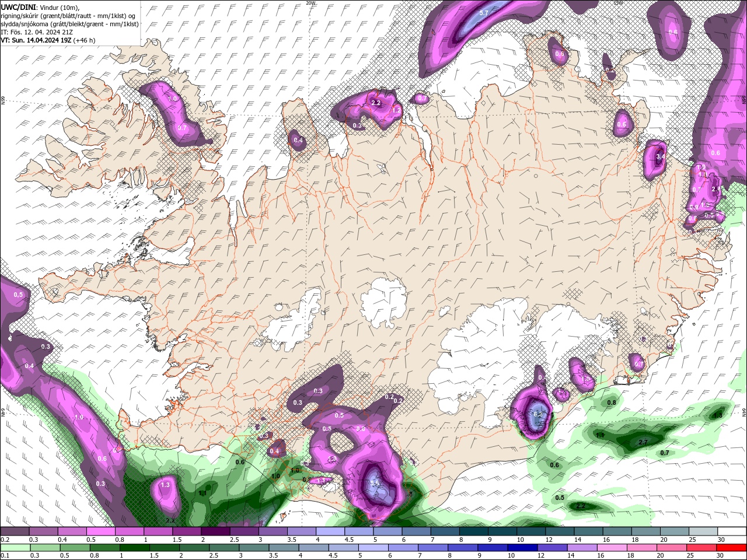The image size is (747, 560).
Task: Click the 'IT: Fös. 12. 04. 2024 21Z' text
Action: click(37, 32)
